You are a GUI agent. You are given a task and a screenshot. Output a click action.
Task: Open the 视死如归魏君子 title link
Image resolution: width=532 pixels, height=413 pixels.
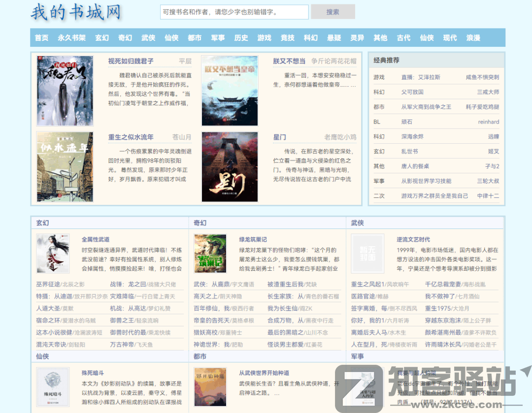[131, 62]
